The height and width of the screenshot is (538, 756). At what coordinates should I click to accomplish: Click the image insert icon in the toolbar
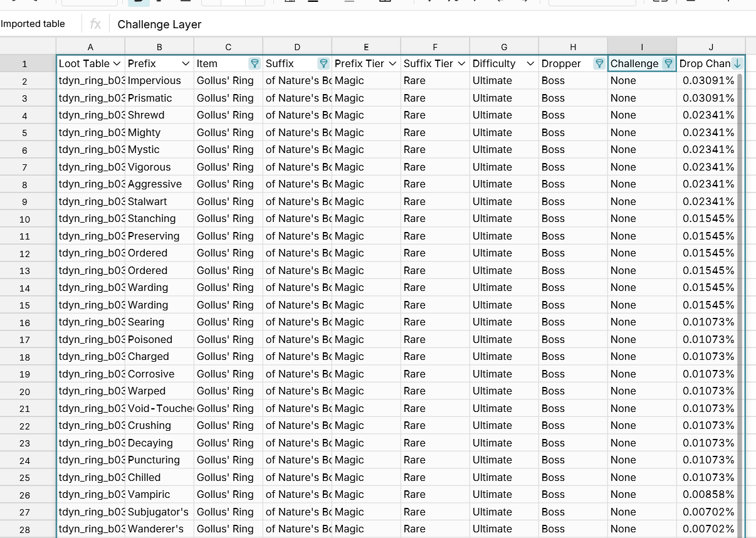point(384,3)
